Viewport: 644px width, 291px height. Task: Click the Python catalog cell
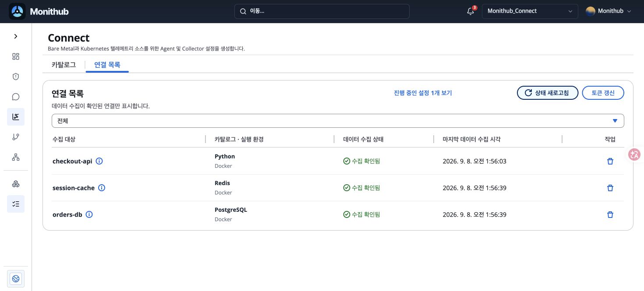[x=225, y=156]
